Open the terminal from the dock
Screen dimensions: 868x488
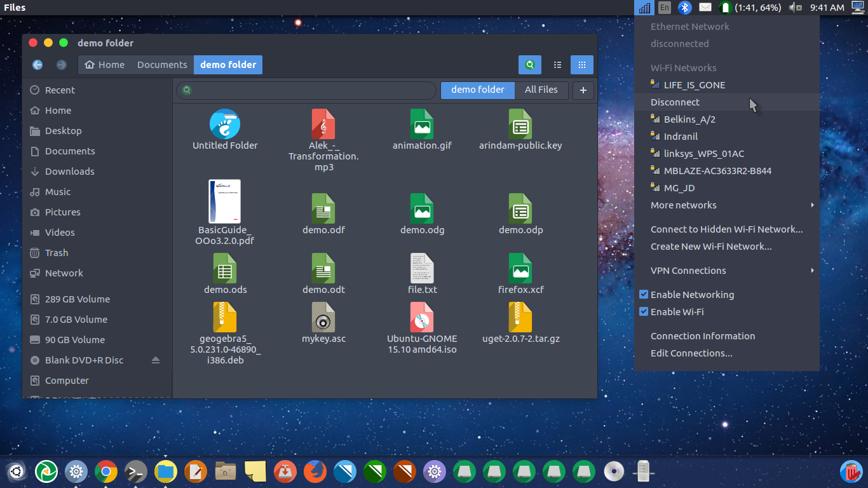tap(135, 471)
